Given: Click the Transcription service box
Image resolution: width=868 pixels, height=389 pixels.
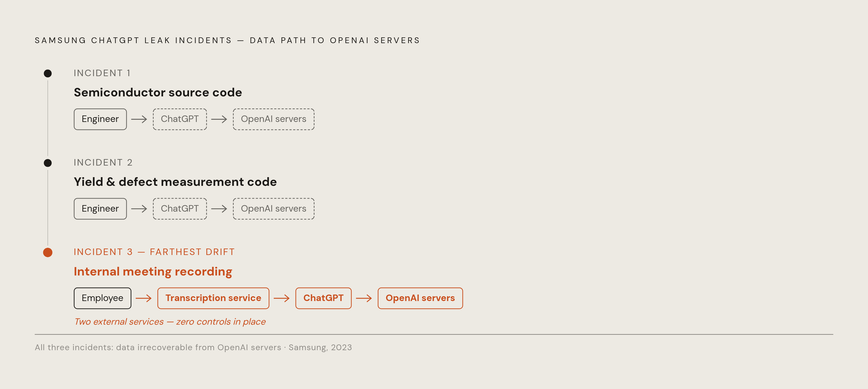Looking at the screenshot, I should [x=213, y=298].
